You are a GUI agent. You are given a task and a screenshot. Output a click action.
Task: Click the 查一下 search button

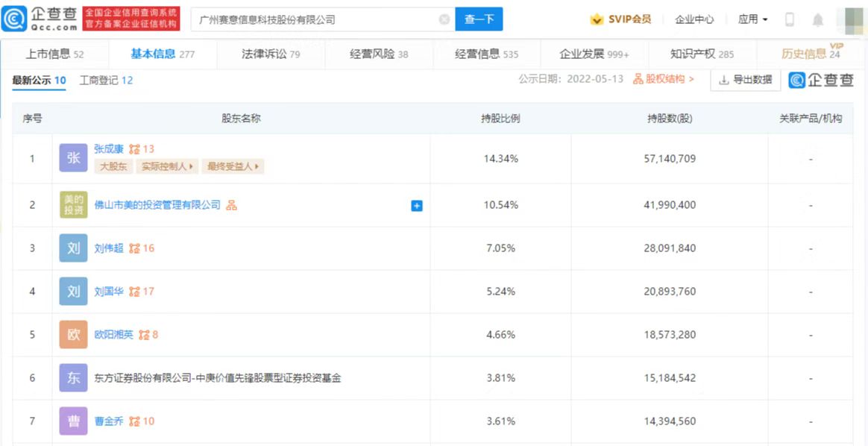(479, 19)
